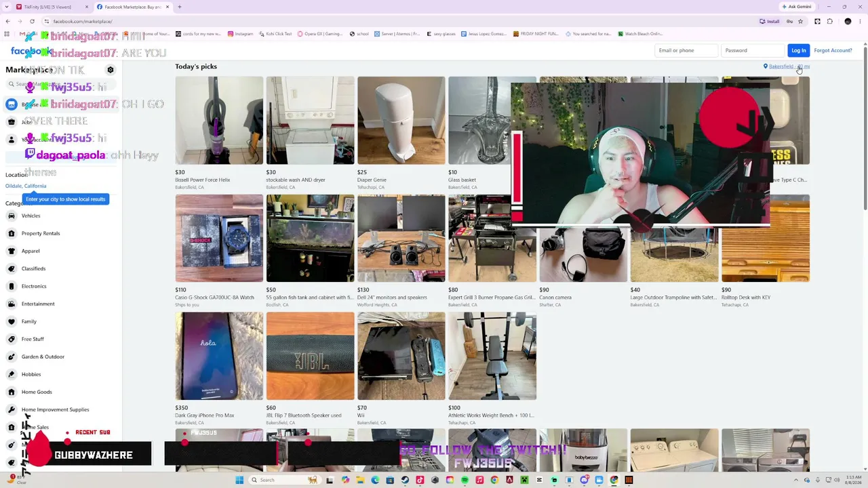Open the FRIDAY NIGHT FUN bookmark
868x488 pixels.
click(x=536, y=34)
